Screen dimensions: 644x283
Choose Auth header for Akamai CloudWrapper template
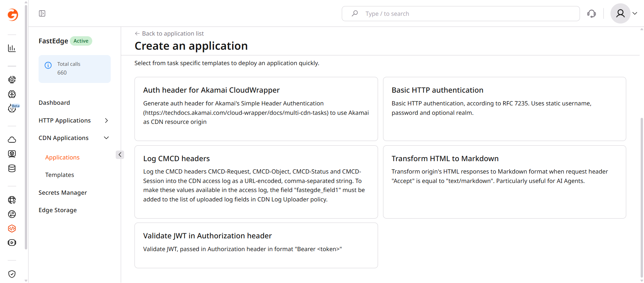(x=256, y=109)
